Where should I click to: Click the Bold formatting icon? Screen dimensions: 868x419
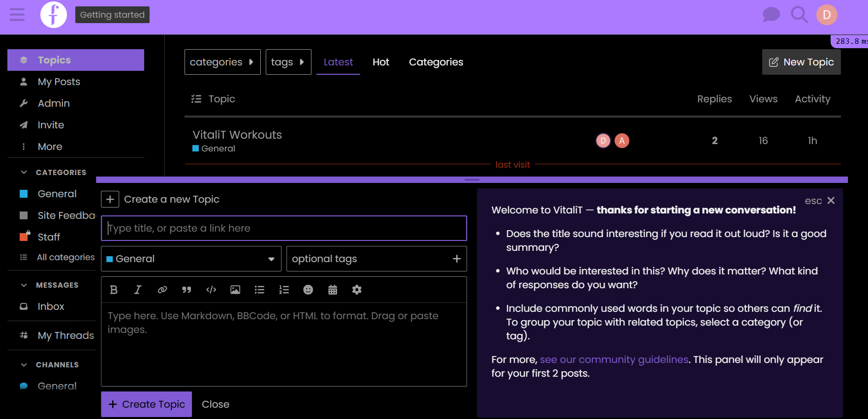point(114,290)
